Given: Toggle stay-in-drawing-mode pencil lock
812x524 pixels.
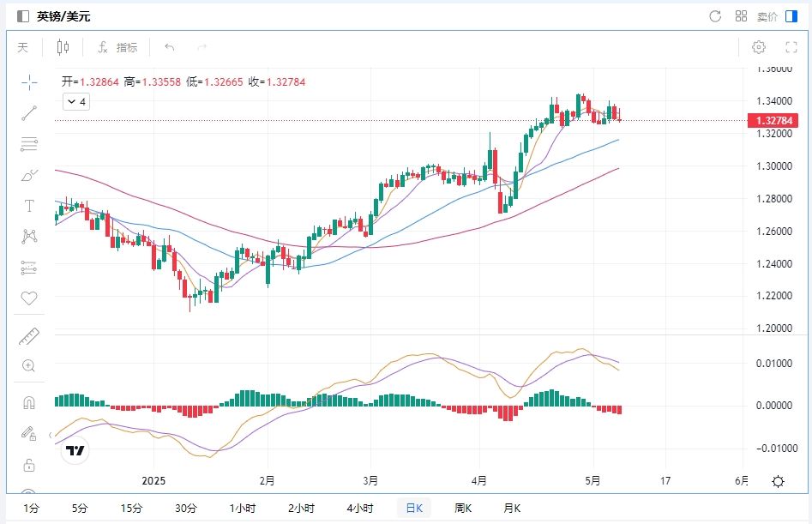Looking at the screenshot, I should click(29, 433).
